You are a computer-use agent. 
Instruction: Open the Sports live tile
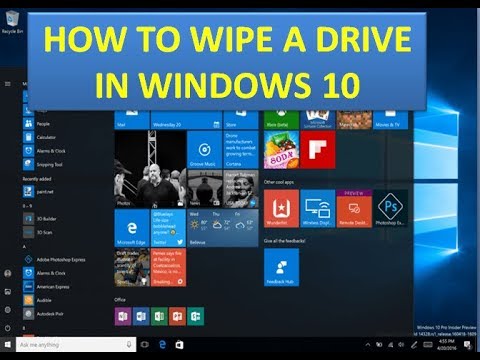click(132, 267)
